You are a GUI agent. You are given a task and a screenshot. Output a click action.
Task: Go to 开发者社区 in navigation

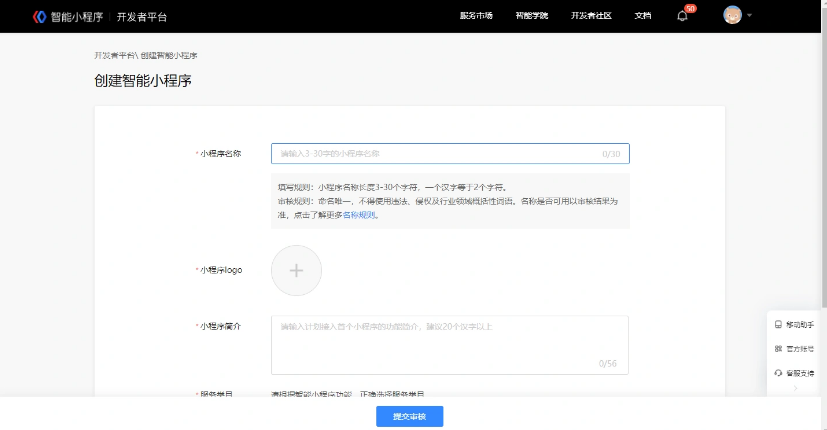click(590, 16)
